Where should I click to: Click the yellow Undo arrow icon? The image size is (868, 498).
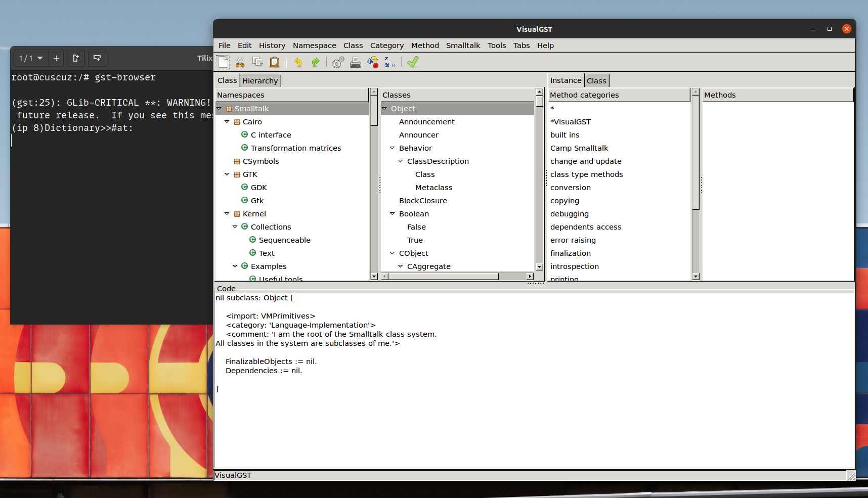pyautogui.click(x=298, y=62)
